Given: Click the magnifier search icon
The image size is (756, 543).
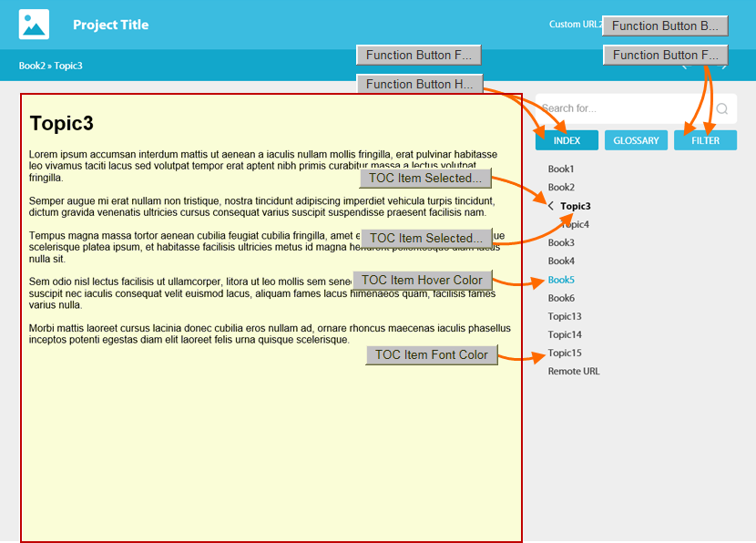Looking at the screenshot, I should 721,108.
